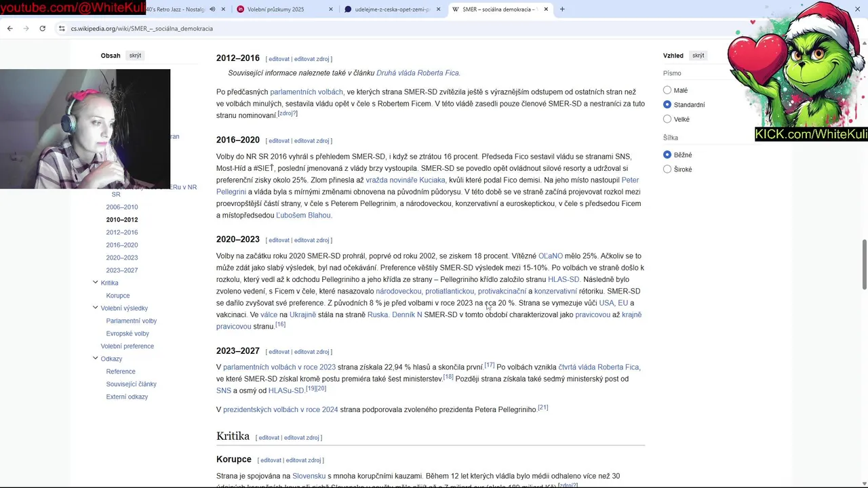
Task: Open Korupce entry in contents
Action: [118, 296]
